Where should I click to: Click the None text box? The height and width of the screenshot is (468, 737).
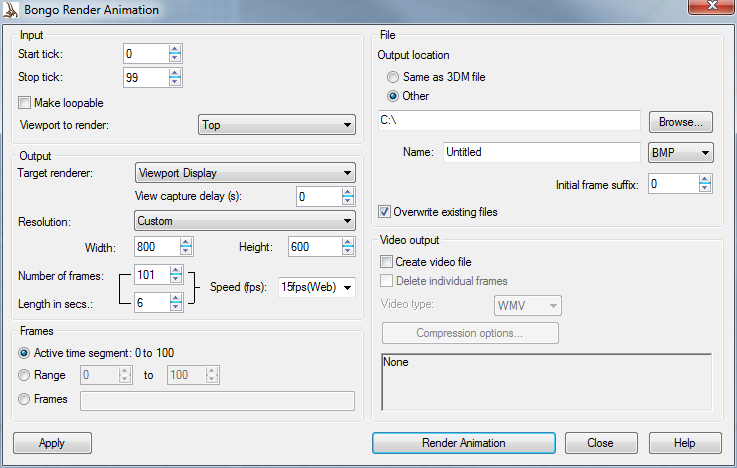point(547,382)
